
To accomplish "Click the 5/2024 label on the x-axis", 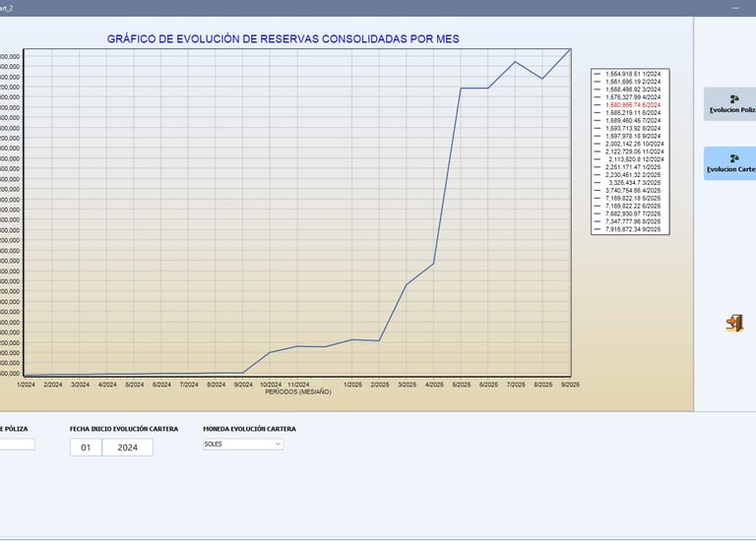I will tap(135, 385).
